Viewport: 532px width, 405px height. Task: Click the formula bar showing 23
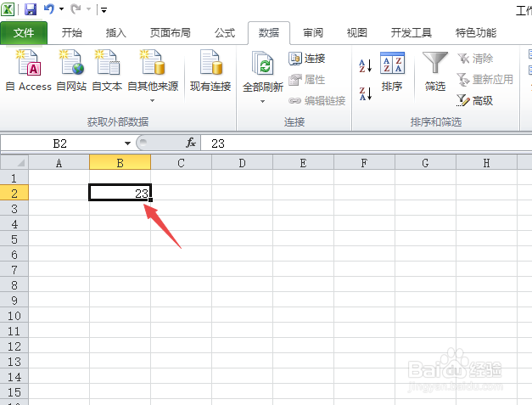[367, 143]
